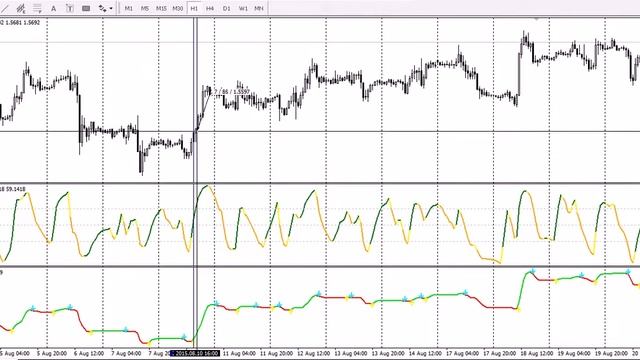This screenshot has width=640, height=360.
Task: Switch chart to W1 weekly timeframe
Action: pos(243,8)
